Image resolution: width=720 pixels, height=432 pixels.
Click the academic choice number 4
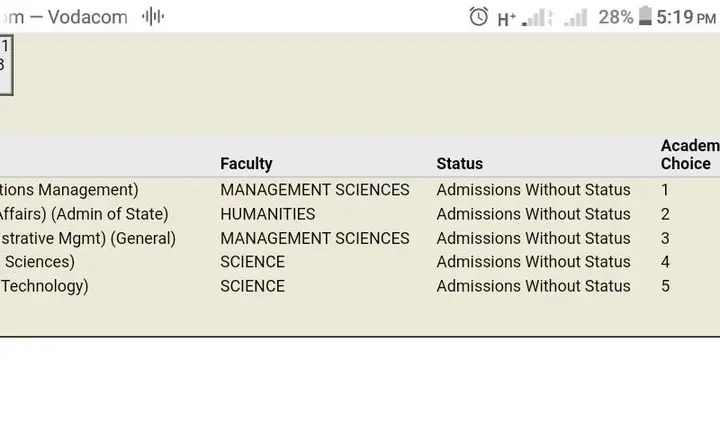click(x=665, y=262)
